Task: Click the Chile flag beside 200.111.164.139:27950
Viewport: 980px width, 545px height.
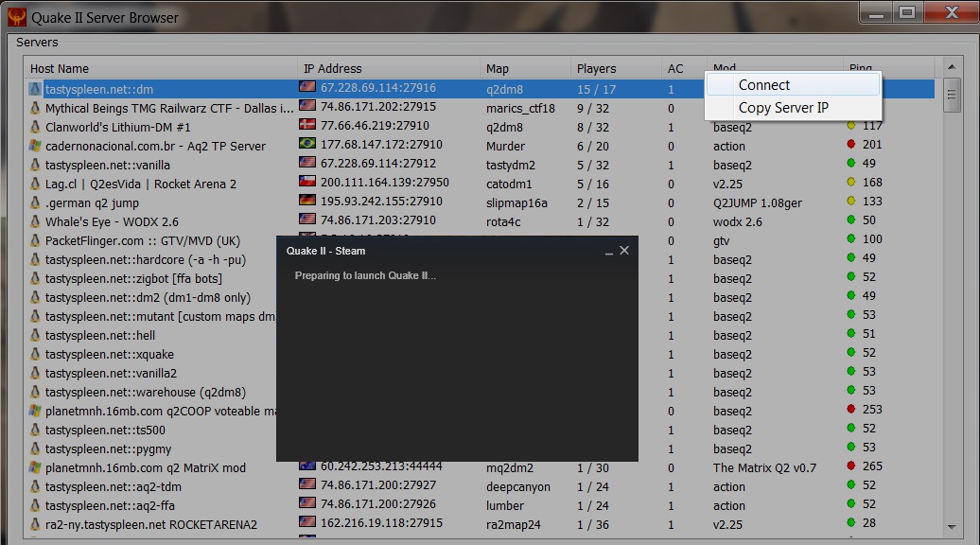Action: click(306, 182)
